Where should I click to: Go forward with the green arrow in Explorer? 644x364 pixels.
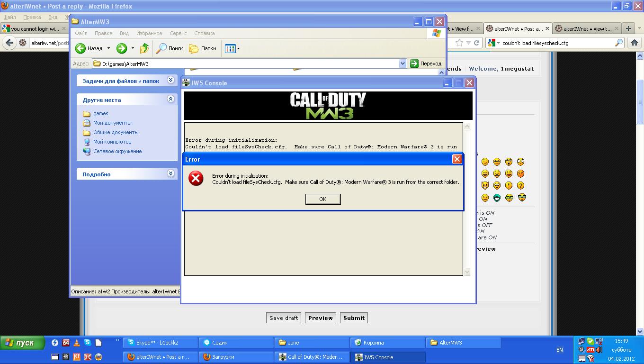pyautogui.click(x=121, y=48)
